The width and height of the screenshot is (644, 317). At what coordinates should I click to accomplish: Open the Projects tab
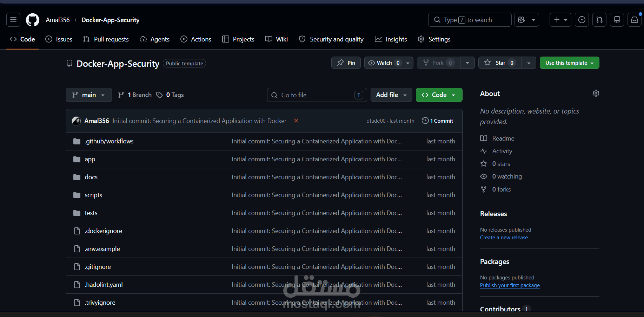click(238, 39)
